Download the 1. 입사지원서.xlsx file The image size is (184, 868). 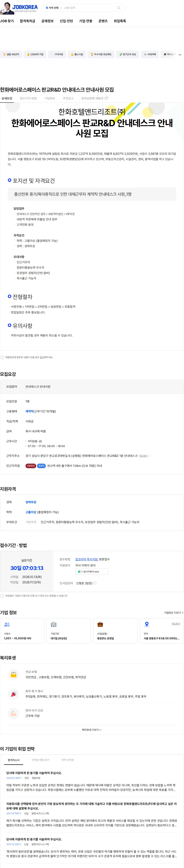(92, 572)
